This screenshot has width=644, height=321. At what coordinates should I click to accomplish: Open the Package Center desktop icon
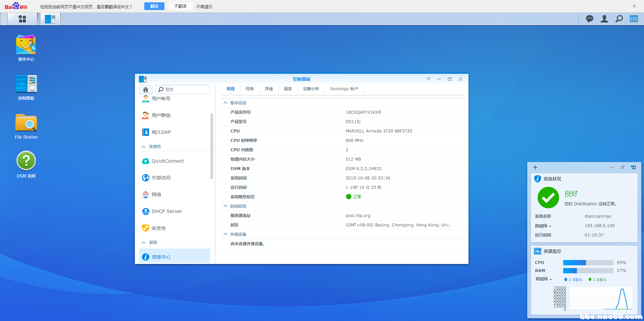(x=26, y=48)
